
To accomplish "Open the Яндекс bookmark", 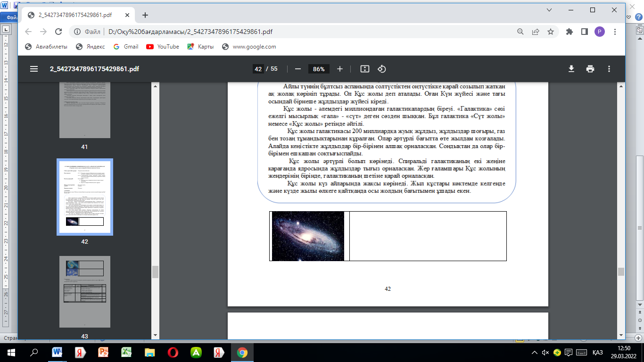I will 91,47.
